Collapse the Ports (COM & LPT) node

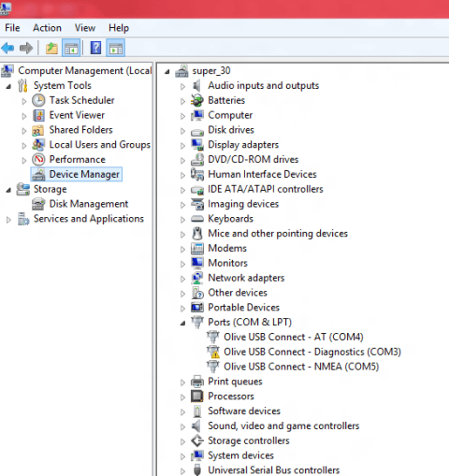click(183, 323)
